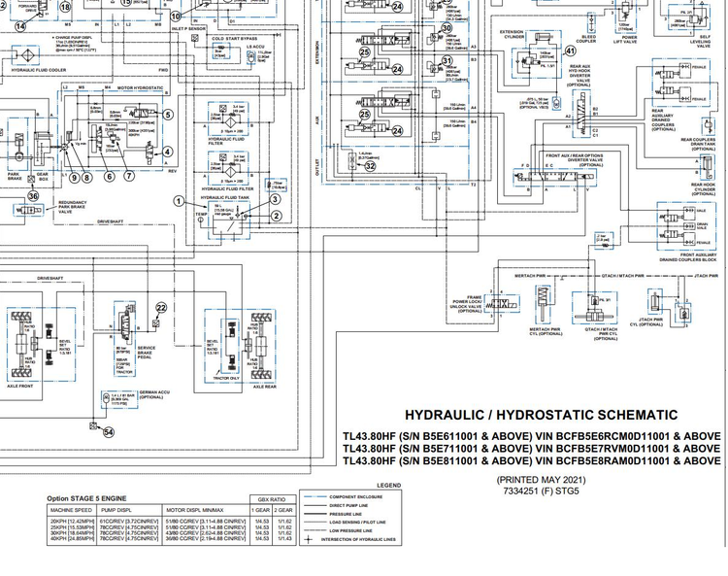Click the blue component enclosure line sample in legend
This screenshot has width=728, height=576.
coord(314,496)
